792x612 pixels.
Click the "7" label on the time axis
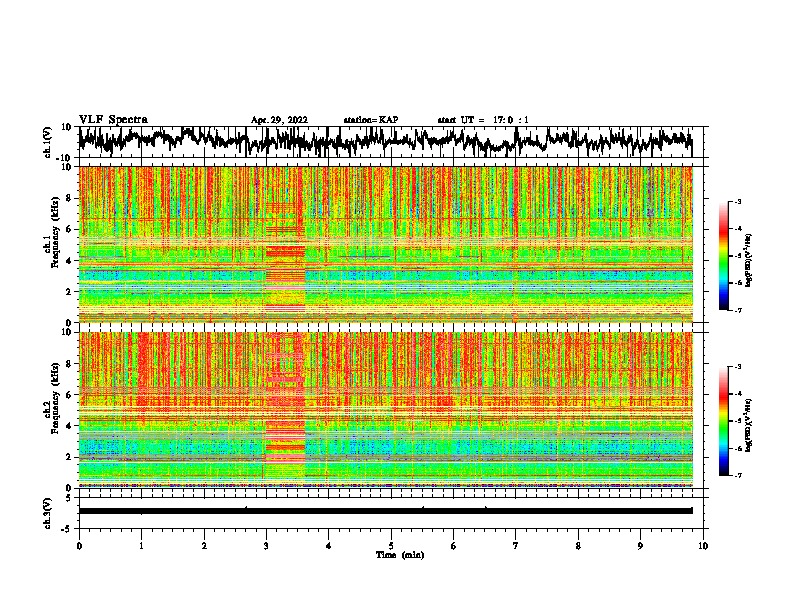click(515, 546)
